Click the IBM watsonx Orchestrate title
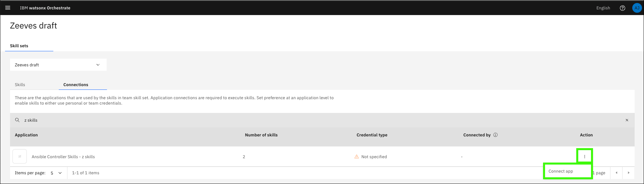 [45, 8]
